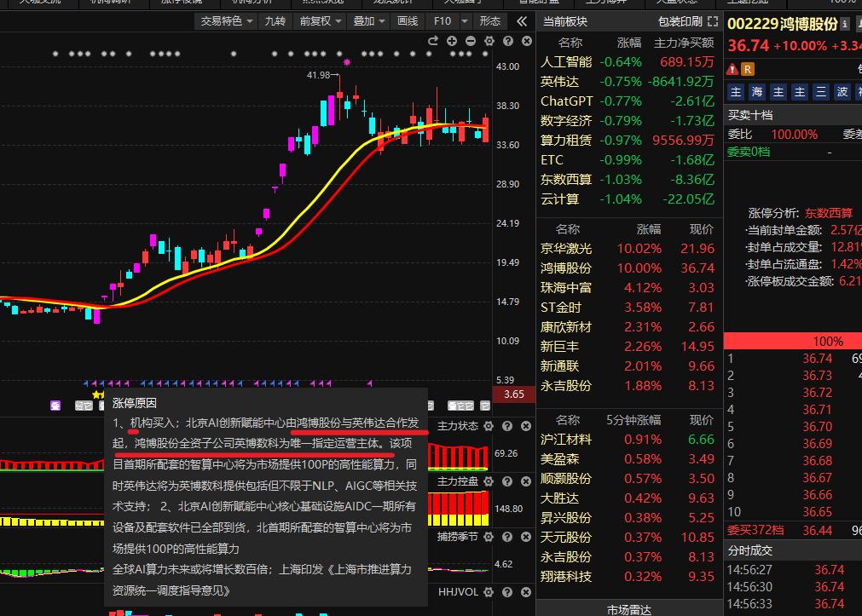Close the 主力状态 indicator panel
This screenshot has height=616, width=862.
526,426
